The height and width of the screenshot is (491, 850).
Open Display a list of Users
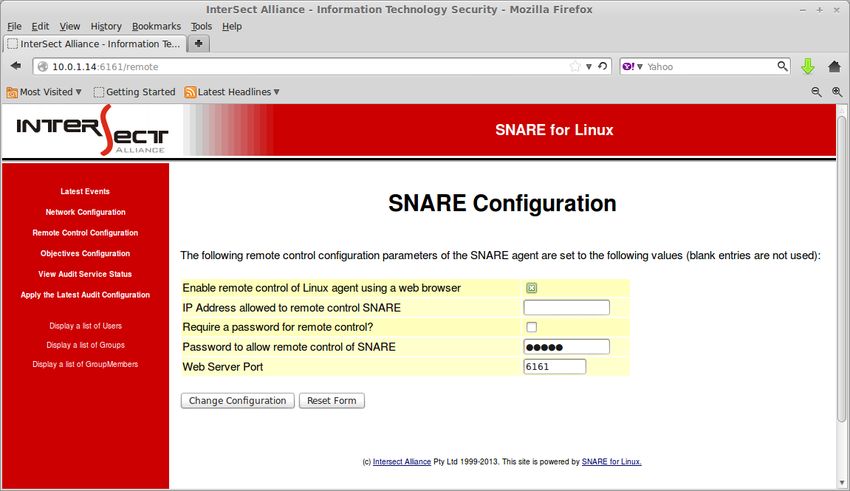85,326
